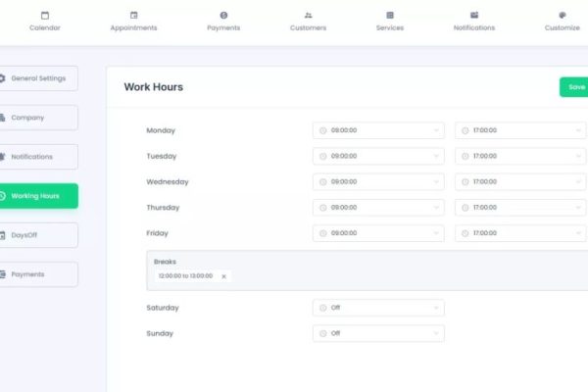Click the clock icon in Saturday field
This screenshot has height=392, width=588.
(322, 308)
